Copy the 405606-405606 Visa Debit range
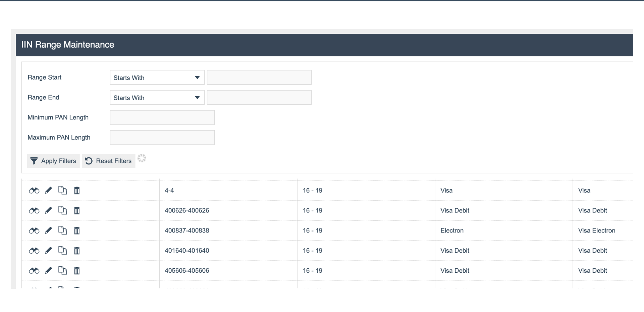Image resolution: width=644 pixels, height=312 pixels. coord(63,271)
